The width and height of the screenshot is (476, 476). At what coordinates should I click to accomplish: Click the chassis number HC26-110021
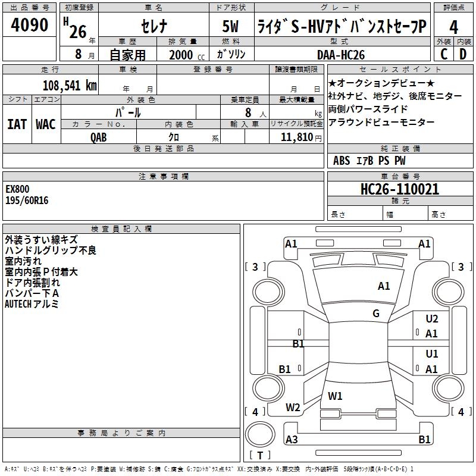[400, 189]
